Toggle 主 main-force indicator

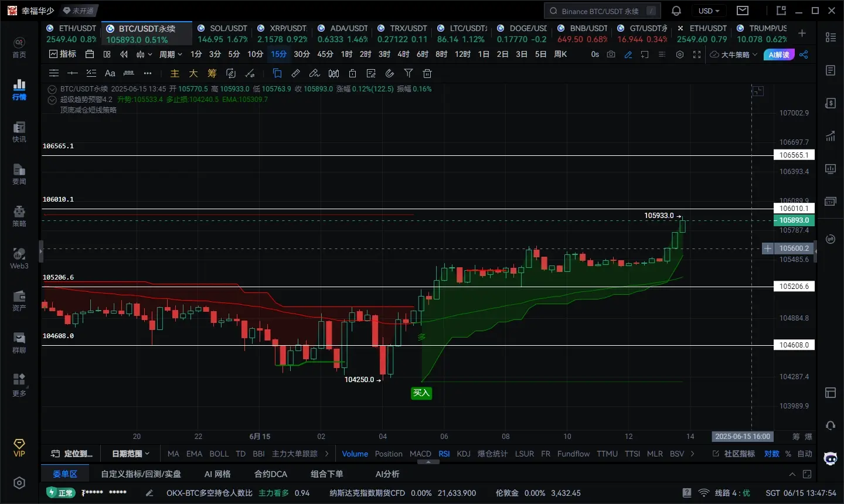point(175,73)
